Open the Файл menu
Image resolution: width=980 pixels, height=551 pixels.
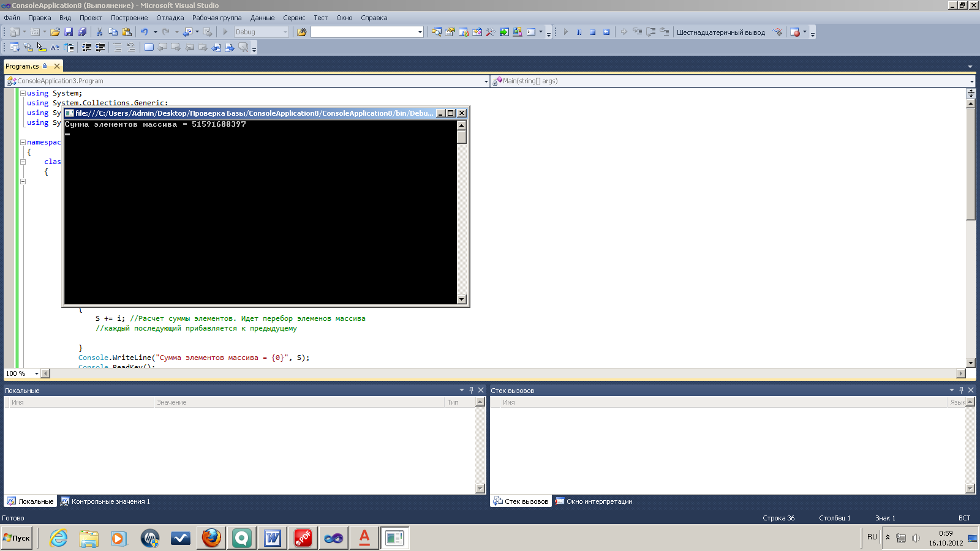coord(12,18)
